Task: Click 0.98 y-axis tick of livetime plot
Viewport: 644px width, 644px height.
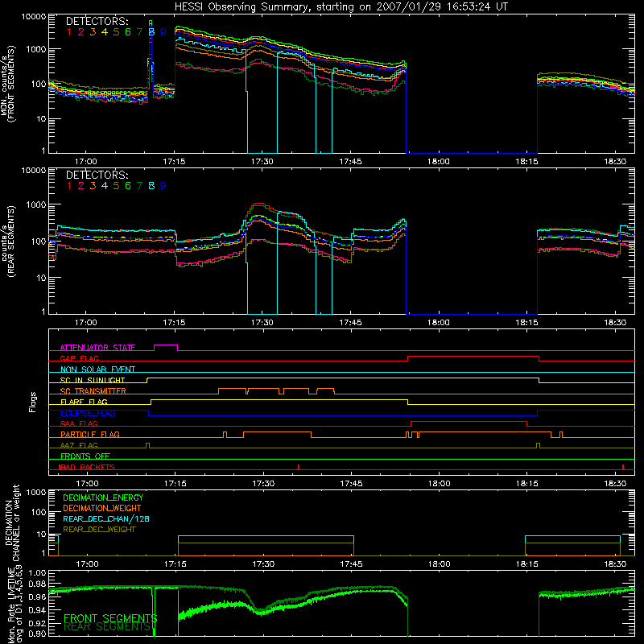Action: [38, 584]
